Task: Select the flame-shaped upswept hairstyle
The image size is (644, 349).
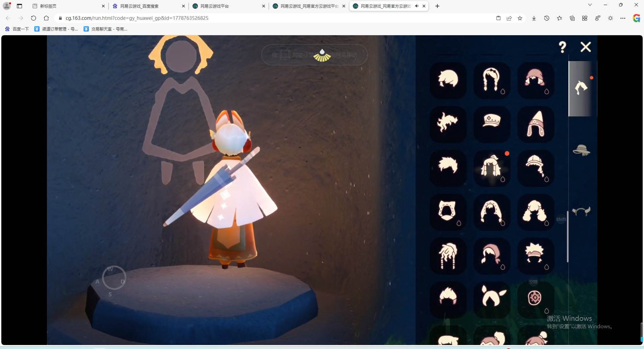Action: click(448, 300)
